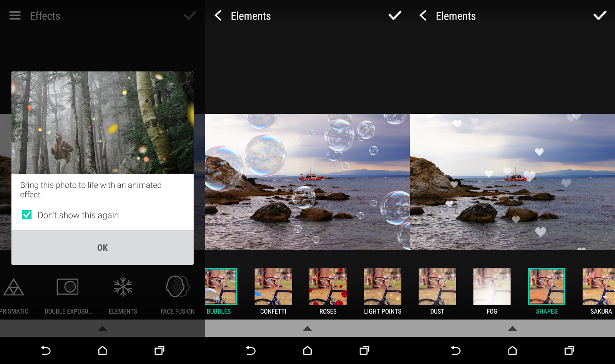
Task: Open the hamburger menu in Effects screen
Action: (15, 15)
